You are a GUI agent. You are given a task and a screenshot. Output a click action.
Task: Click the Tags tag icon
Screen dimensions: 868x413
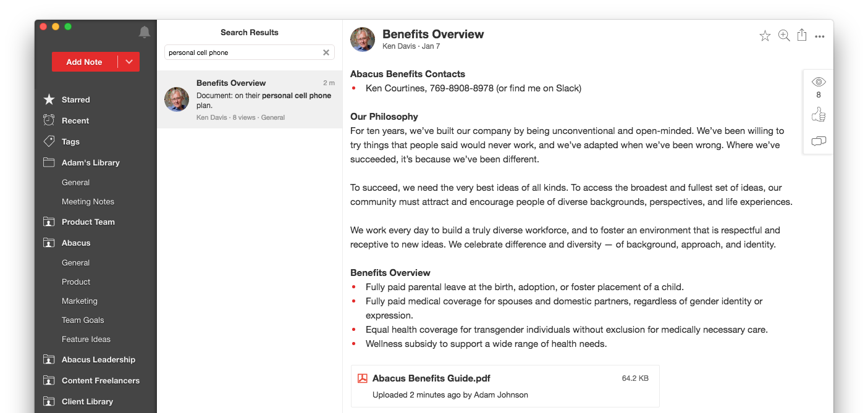(49, 141)
